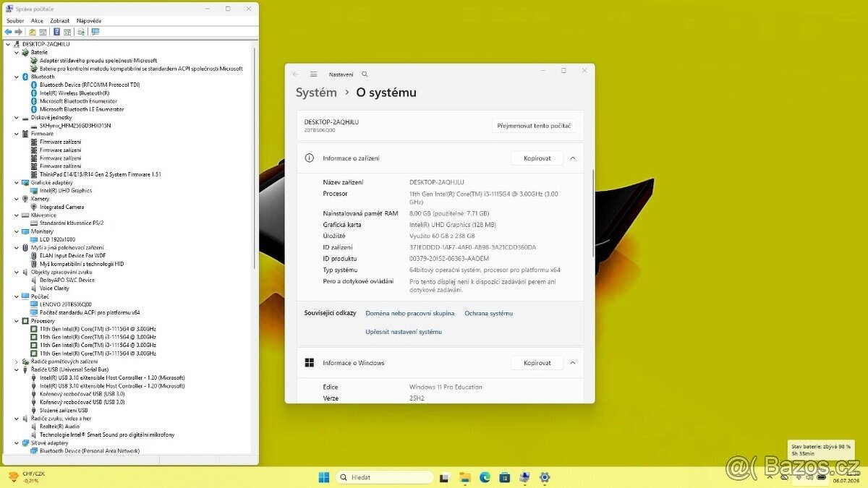Click the Systém breadcrumb in Nastavení
This screenshot has height=488, width=868.
click(x=316, y=93)
